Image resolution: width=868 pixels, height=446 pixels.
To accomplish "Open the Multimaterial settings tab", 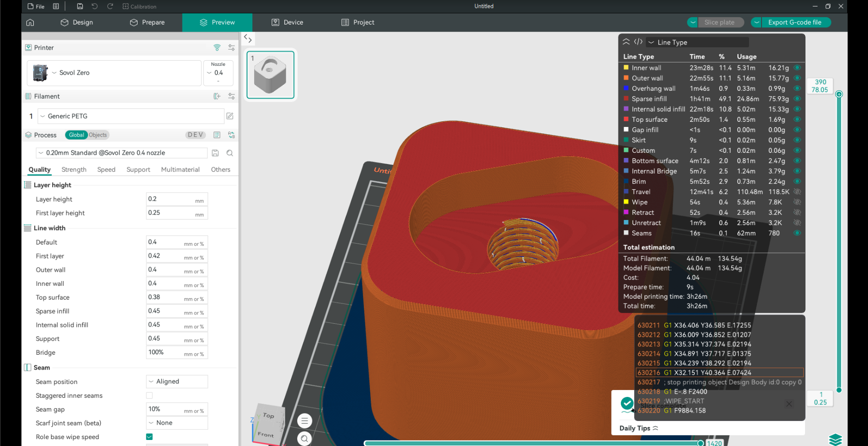I will (x=181, y=170).
